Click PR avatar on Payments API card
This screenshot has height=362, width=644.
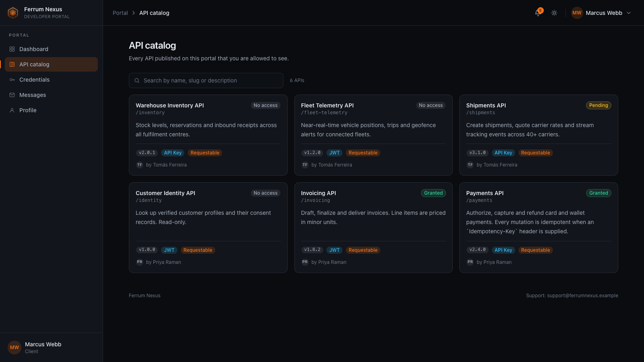[470, 262]
